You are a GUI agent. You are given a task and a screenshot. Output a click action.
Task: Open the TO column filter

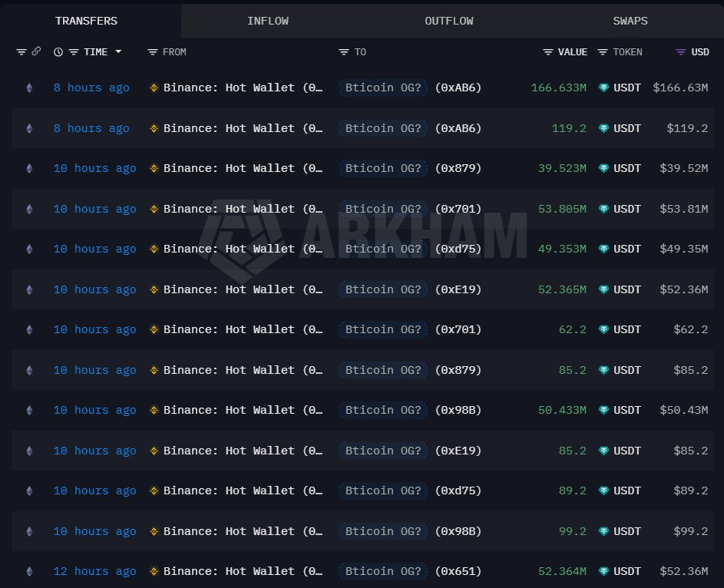(343, 52)
